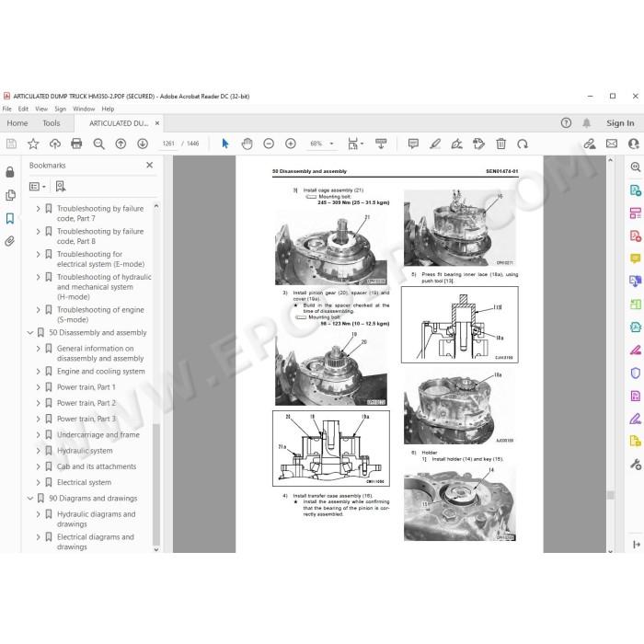Click the document vertical scrollbar thumb
This screenshot has height=644, width=644.
point(610,495)
